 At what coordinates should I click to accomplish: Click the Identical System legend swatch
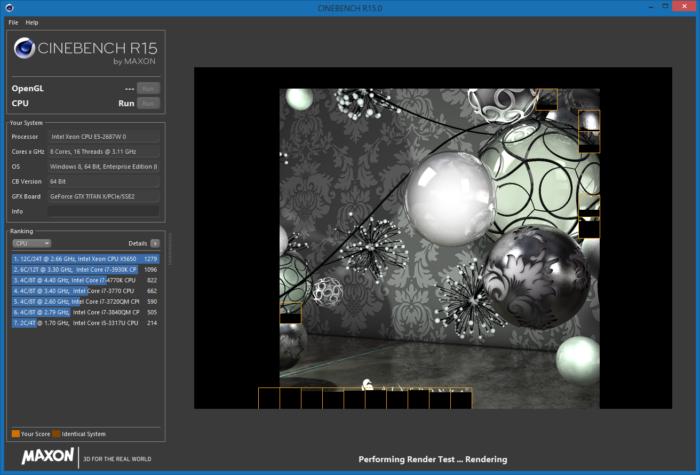(56, 434)
